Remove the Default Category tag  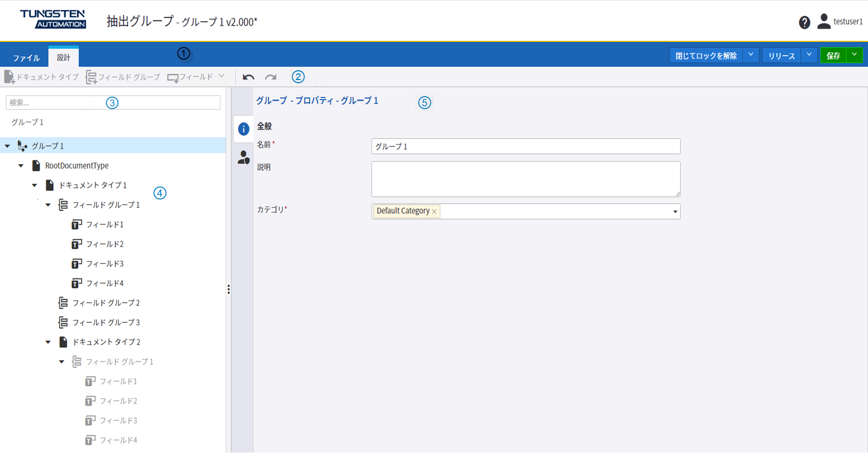coord(435,212)
